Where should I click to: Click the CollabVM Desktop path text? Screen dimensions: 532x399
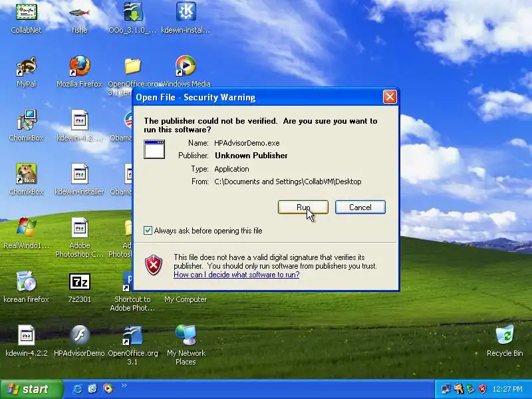pos(288,182)
